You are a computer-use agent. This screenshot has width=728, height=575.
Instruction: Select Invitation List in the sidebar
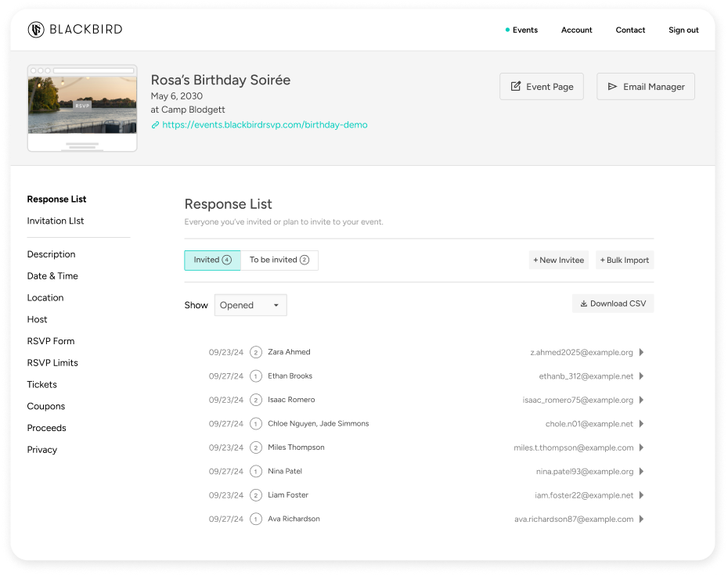55,221
